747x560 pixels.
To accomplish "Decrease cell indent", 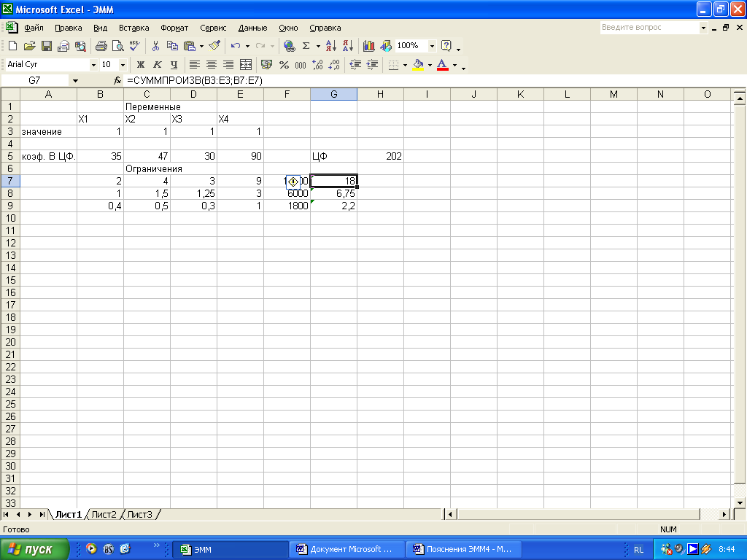I will 355,65.
